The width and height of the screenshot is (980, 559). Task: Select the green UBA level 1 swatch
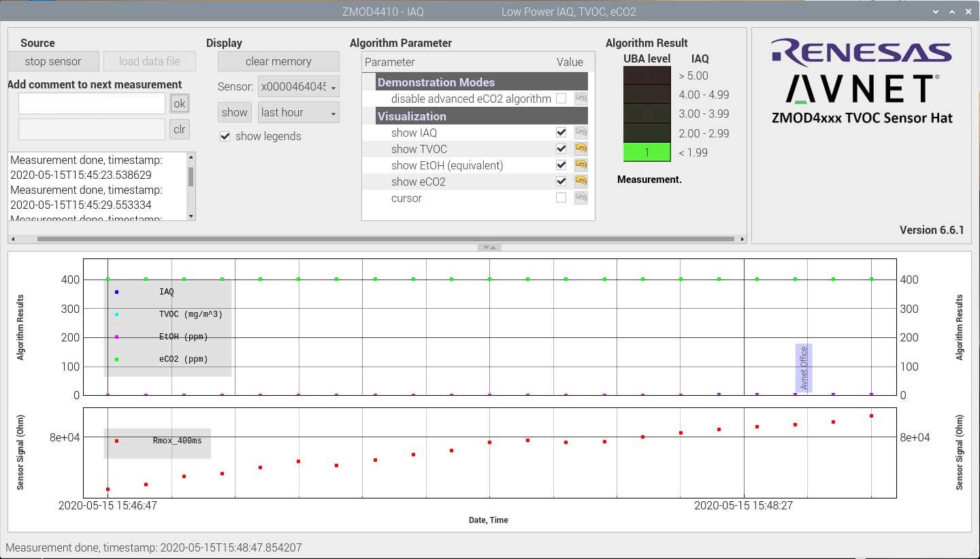point(647,152)
